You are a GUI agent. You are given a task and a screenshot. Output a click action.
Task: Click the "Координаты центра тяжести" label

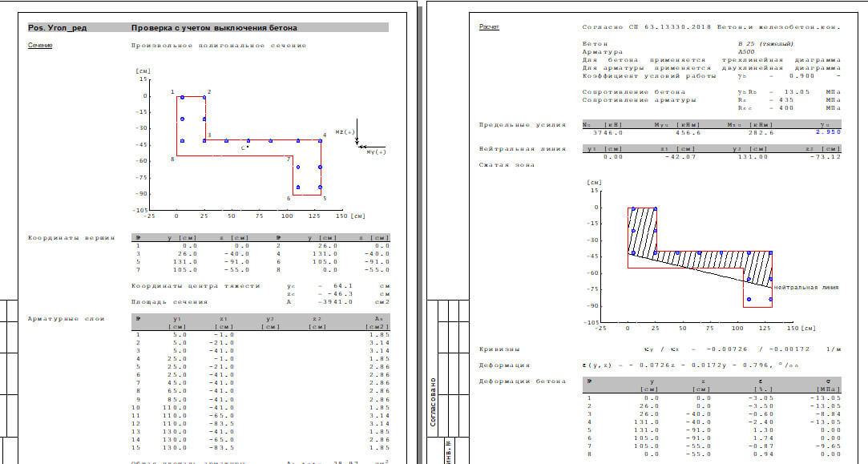pyautogui.click(x=196, y=286)
